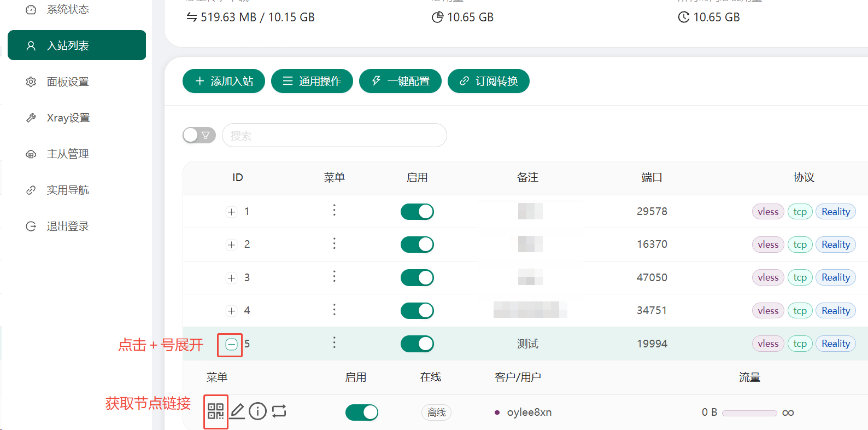Collapse inbound row ID 5

[x=232, y=344]
